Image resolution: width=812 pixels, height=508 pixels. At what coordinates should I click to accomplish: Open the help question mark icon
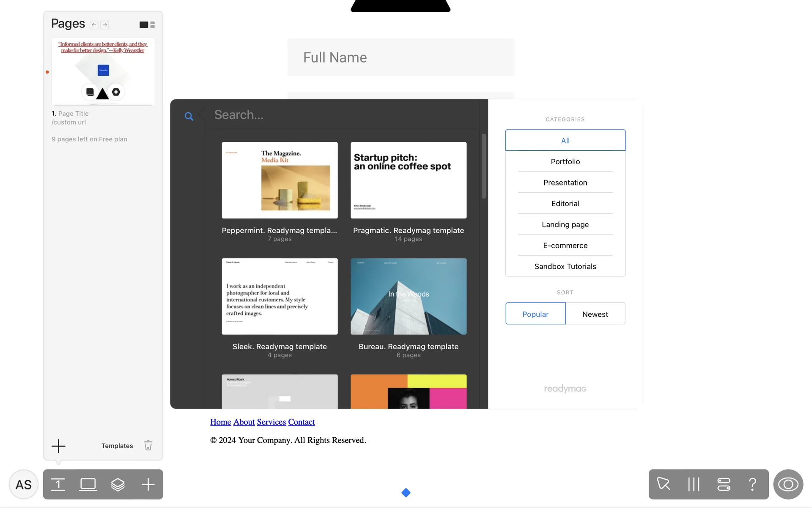752,484
